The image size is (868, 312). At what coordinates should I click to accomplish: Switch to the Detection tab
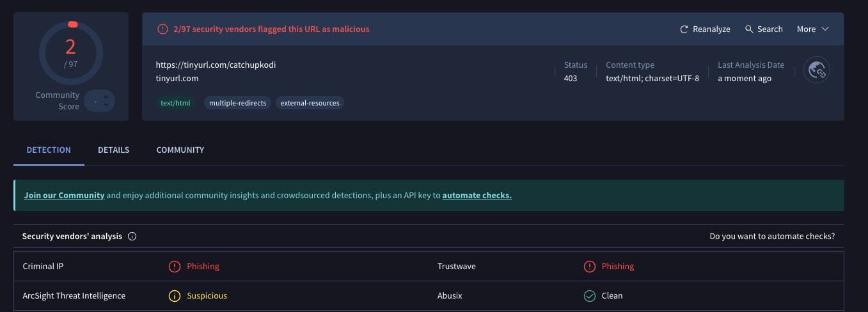(49, 150)
